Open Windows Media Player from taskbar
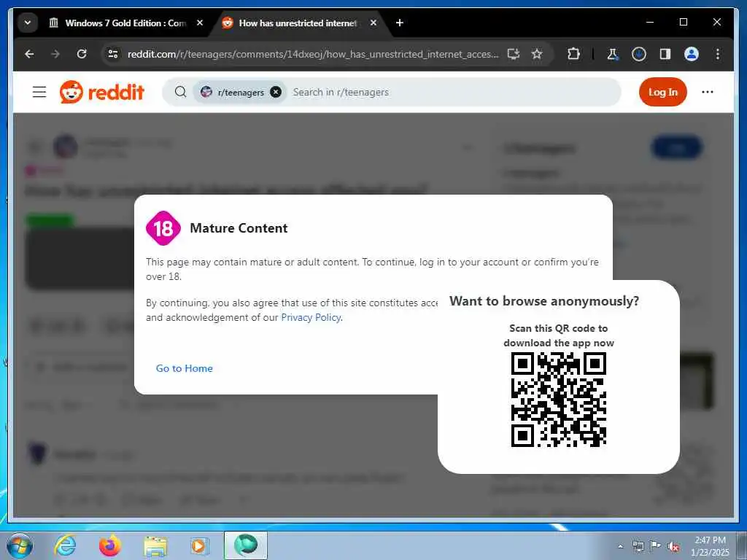Screen dimensions: 747x560 [x=199, y=545]
